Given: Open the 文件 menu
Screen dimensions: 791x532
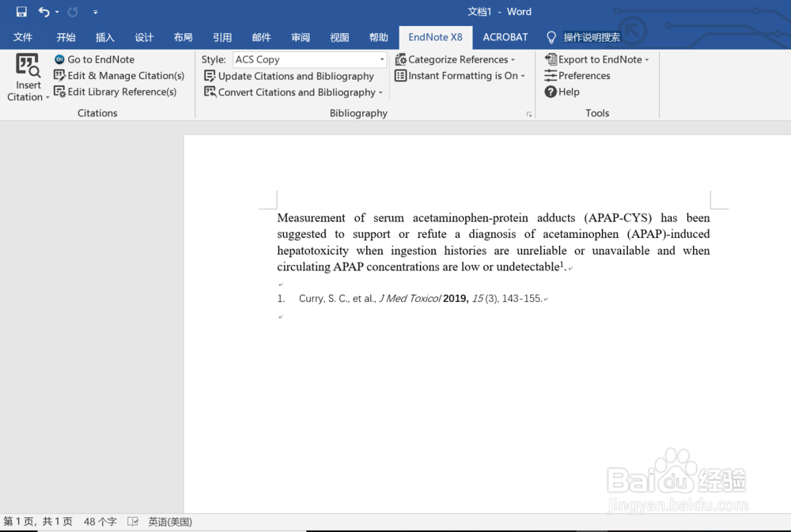Looking at the screenshot, I should point(23,37).
